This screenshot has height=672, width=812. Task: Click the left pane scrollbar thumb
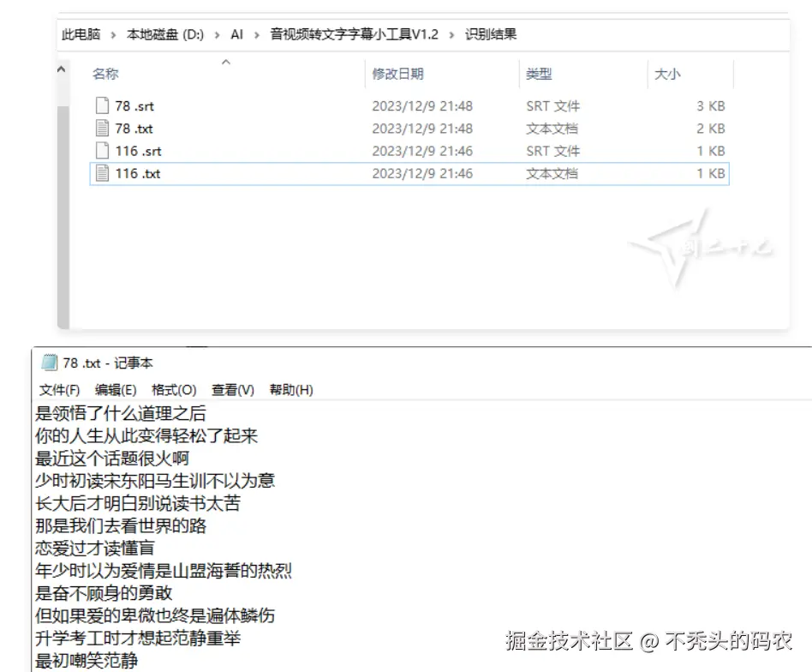(x=63, y=217)
